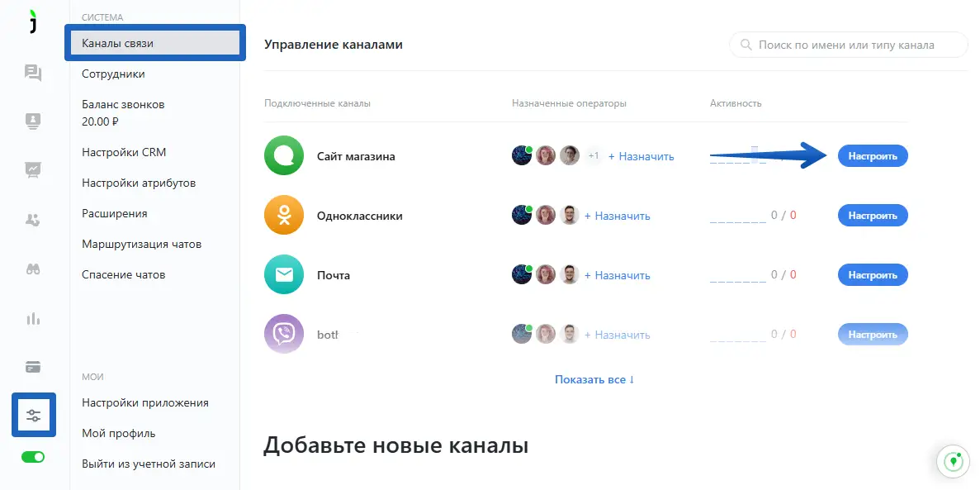Image resolution: width=980 pixels, height=490 pixels.
Task: Open Настройки CRM menu item
Action: point(124,152)
